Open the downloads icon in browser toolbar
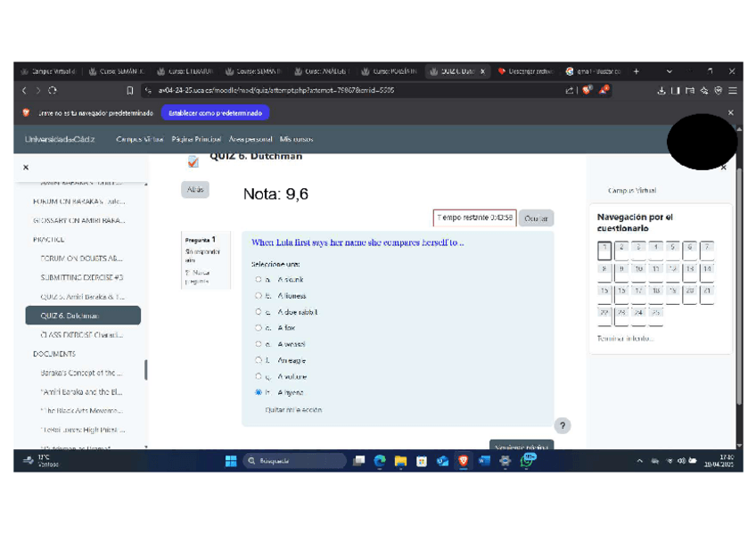756x534 pixels. [x=661, y=90]
